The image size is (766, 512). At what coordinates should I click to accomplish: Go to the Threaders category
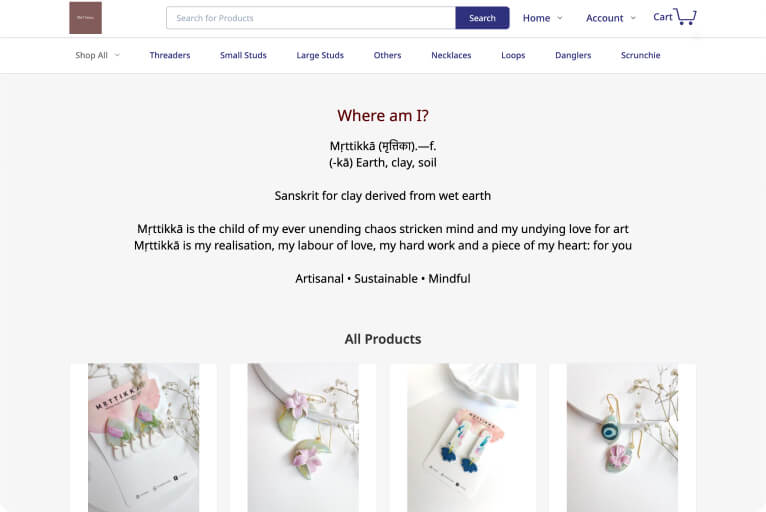[x=170, y=55]
